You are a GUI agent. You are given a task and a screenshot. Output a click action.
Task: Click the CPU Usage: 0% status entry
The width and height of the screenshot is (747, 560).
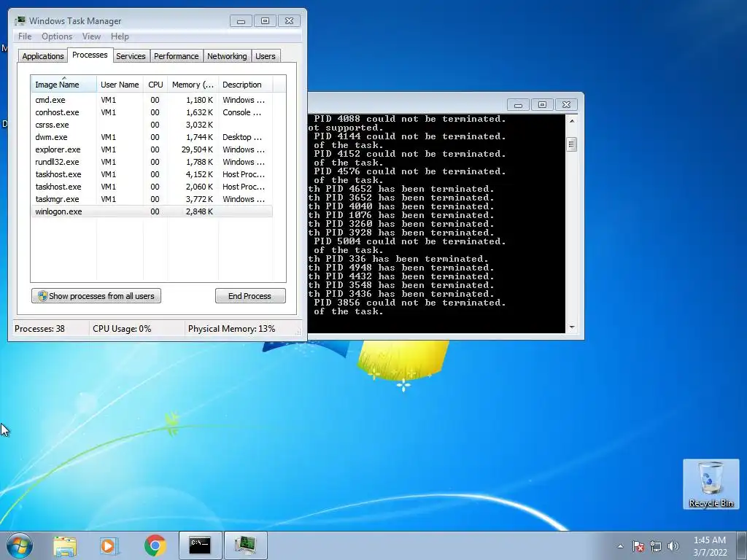pos(122,329)
